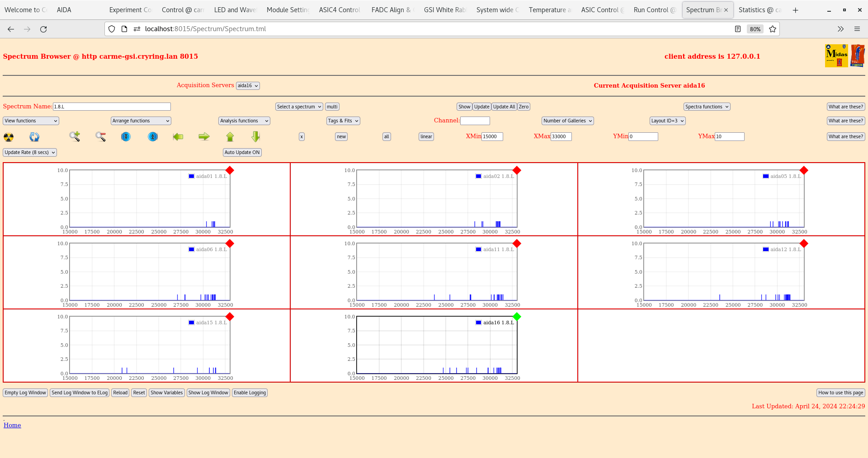The image size is (868, 458).
Task: Click the Update All button
Action: [x=504, y=107]
